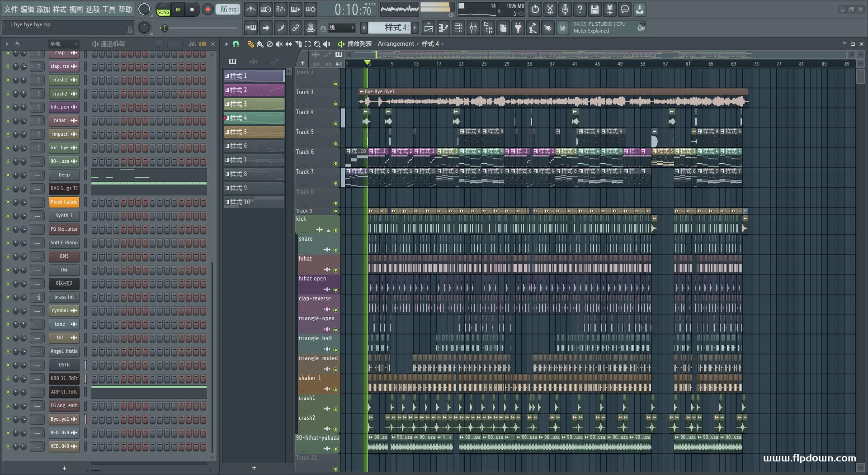
Task: Toggle mute light on snare track
Action: coord(335,250)
